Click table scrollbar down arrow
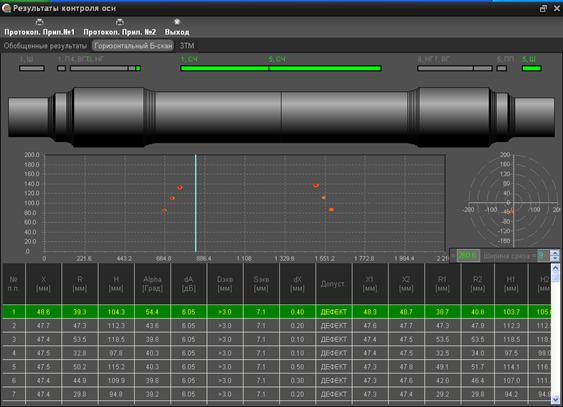 point(555,399)
